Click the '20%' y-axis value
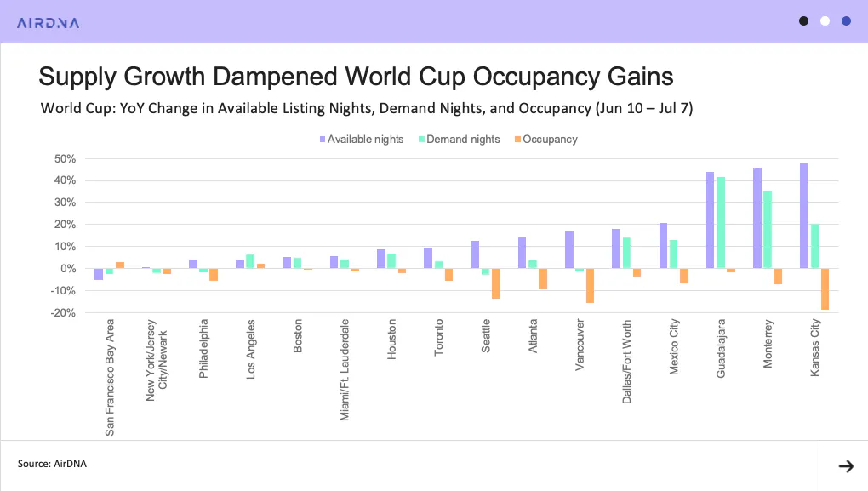Image resolution: width=868 pixels, height=491 pixels. (65, 225)
